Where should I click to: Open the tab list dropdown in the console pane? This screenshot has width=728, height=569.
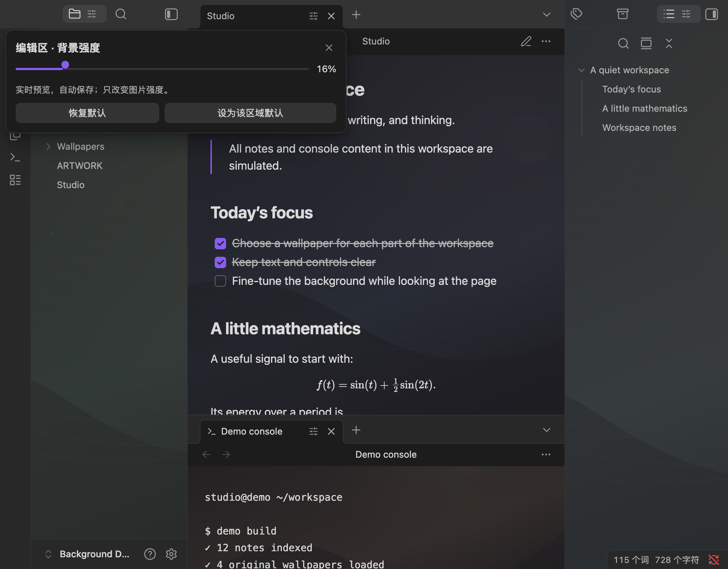tap(546, 430)
